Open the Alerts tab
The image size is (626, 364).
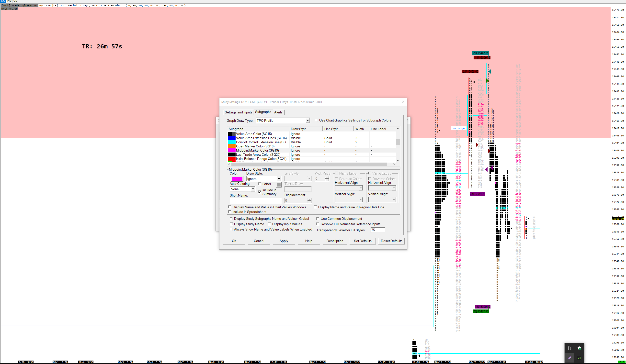point(278,112)
